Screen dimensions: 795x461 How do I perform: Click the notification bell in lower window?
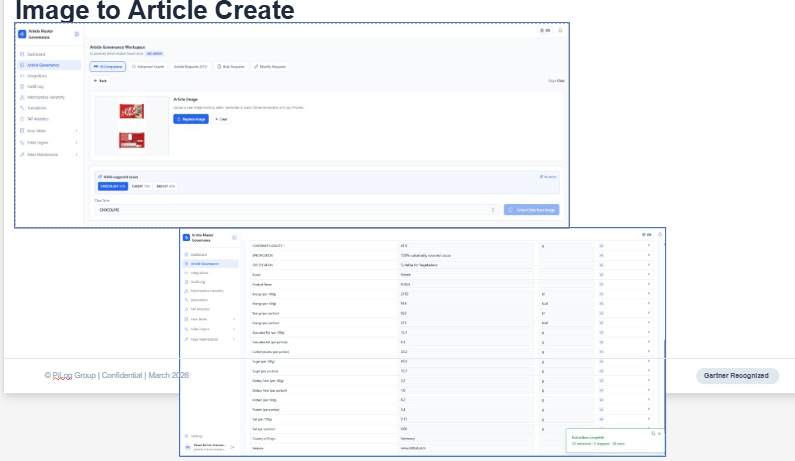point(660,234)
